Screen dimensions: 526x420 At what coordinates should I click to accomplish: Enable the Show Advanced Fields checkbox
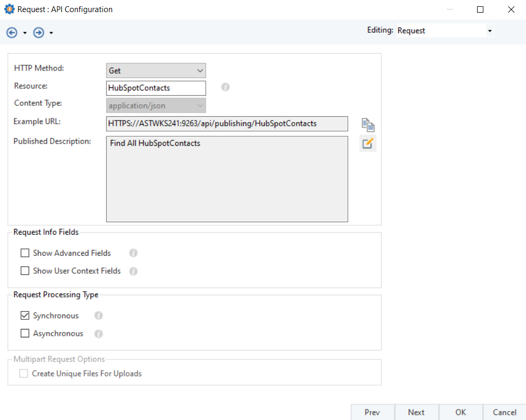[25, 253]
